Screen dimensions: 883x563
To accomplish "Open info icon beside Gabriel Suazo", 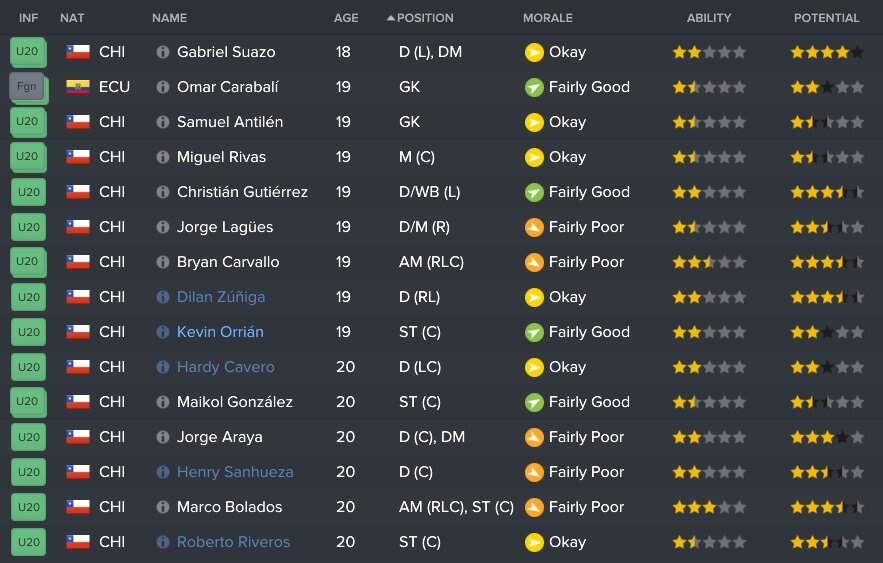I will [x=163, y=52].
